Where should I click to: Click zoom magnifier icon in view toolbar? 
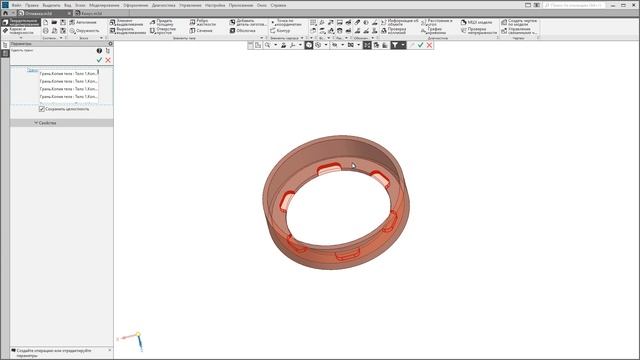coord(267,45)
